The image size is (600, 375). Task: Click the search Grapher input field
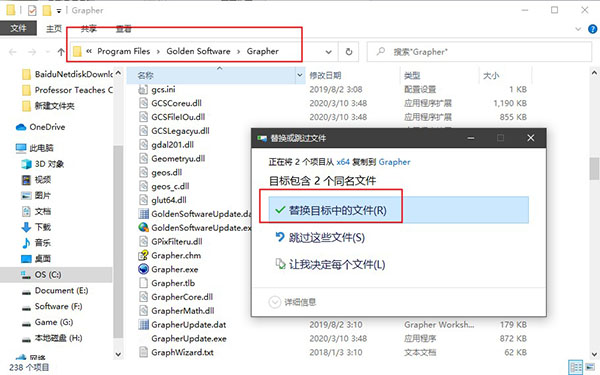pos(479,52)
